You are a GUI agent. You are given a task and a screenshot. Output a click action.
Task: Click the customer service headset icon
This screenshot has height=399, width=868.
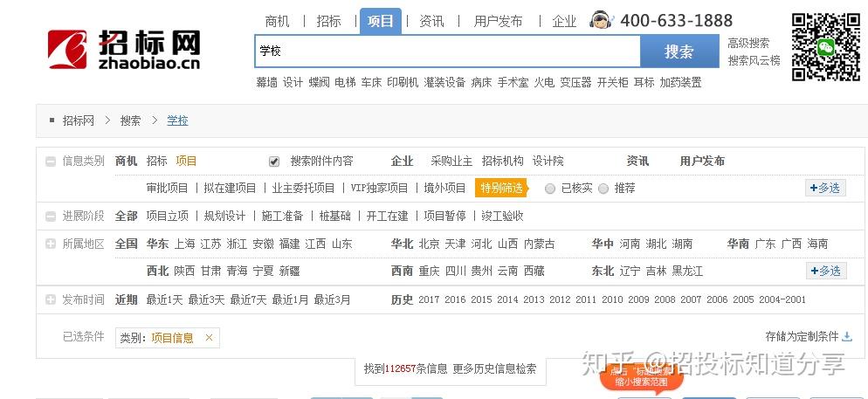click(600, 20)
